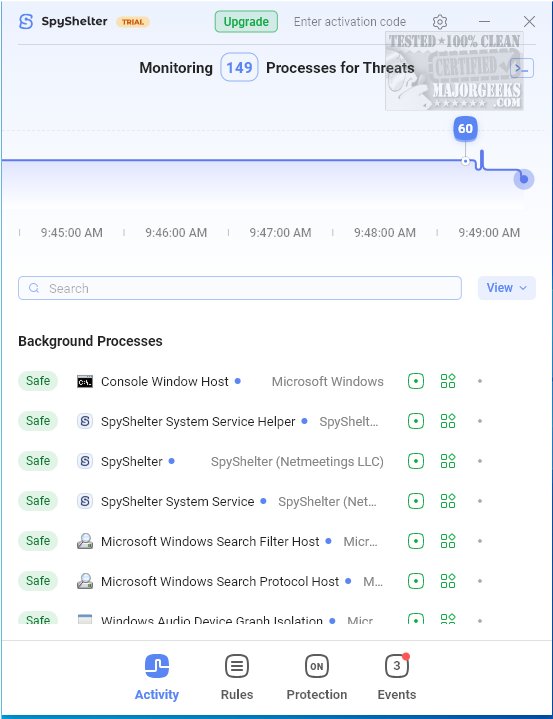Click Safe badge for Search Protocol Host
Screen dimensions: 553x719
38,581
